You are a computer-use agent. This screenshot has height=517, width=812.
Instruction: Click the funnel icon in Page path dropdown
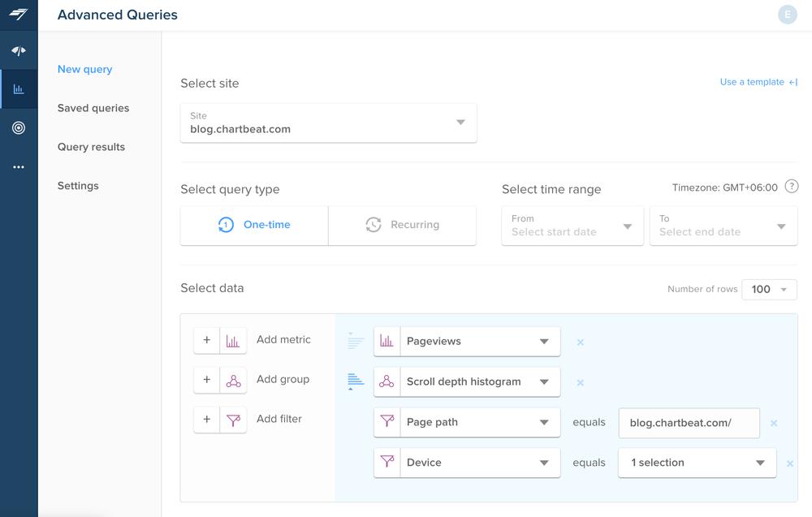(x=387, y=422)
